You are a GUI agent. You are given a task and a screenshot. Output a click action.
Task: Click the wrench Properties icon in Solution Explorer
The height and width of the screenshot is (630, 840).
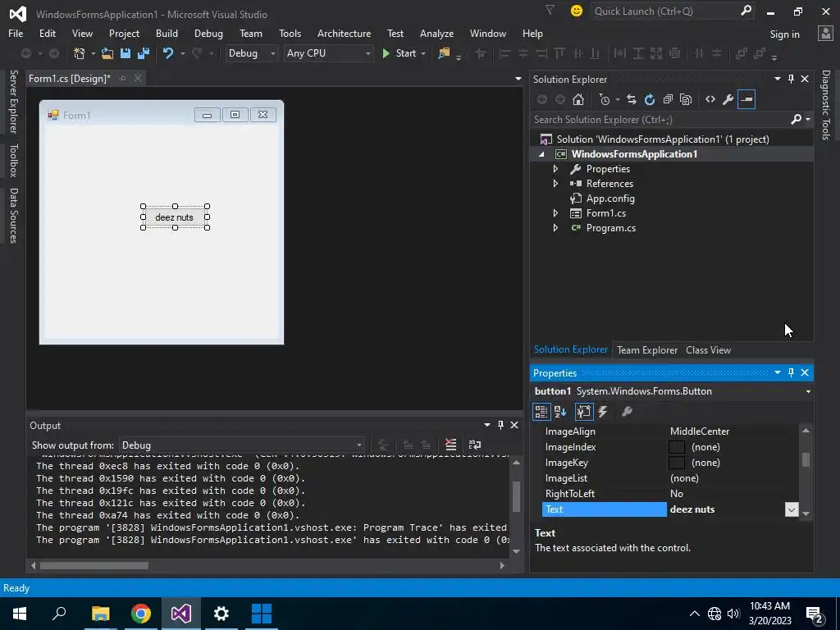coord(728,99)
